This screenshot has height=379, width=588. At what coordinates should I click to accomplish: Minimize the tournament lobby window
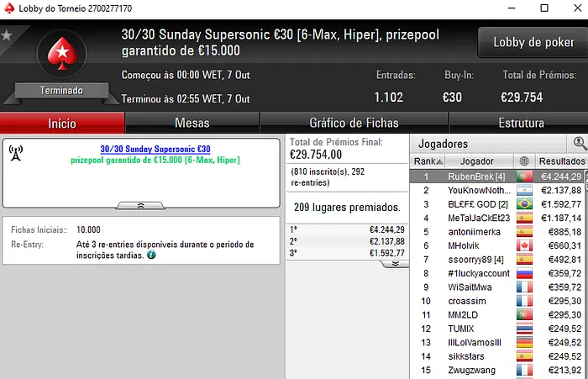coord(512,8)
